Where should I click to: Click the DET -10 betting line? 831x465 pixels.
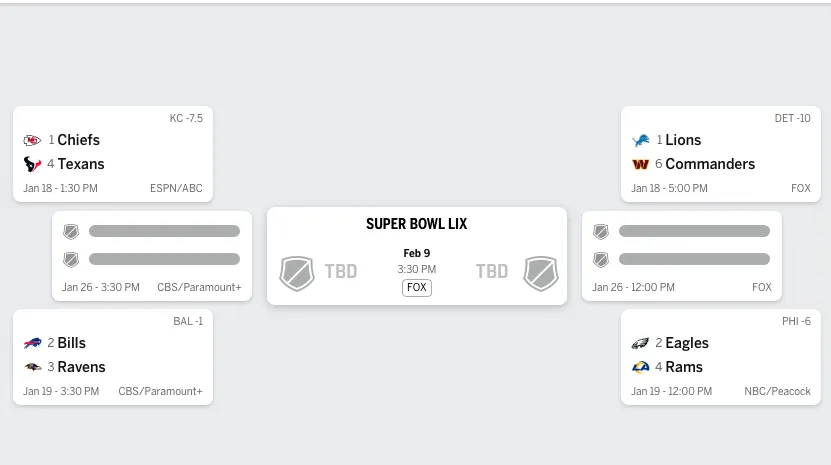pyautogui.click(x=793, y=118)
